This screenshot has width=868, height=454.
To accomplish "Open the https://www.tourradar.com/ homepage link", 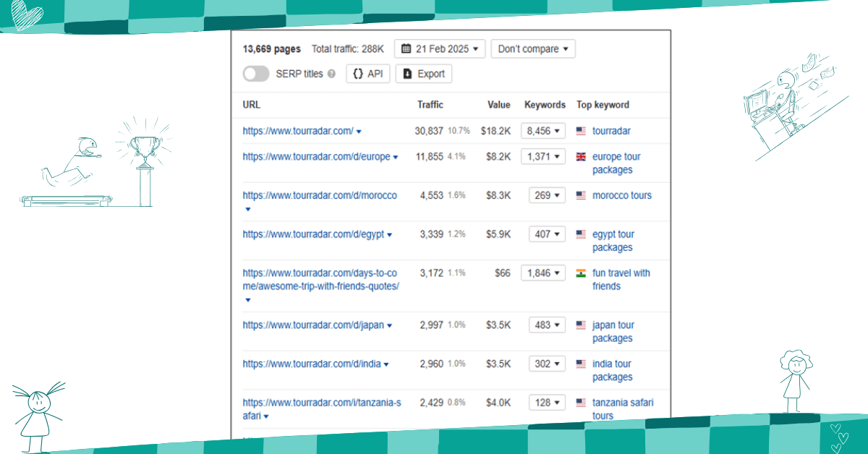I will pyautogui.click(x=298, y=131).
